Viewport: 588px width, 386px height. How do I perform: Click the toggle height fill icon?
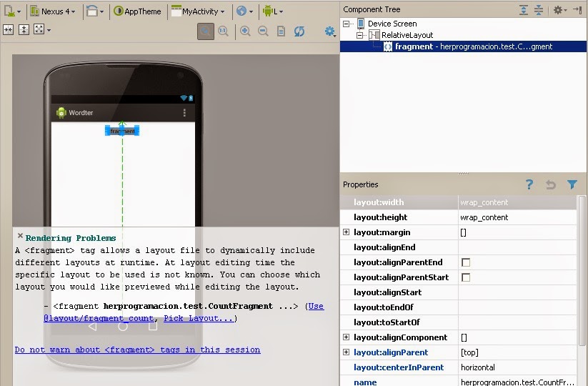click(24, 29)
